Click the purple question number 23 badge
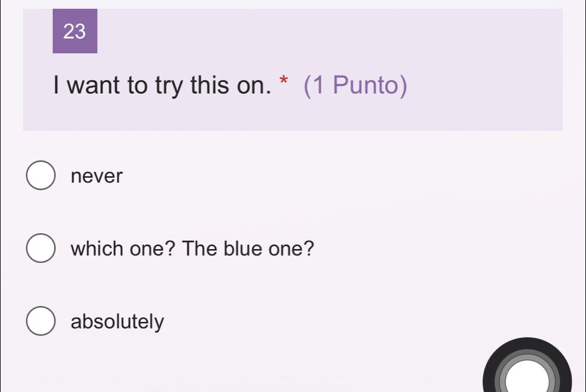 75,31
